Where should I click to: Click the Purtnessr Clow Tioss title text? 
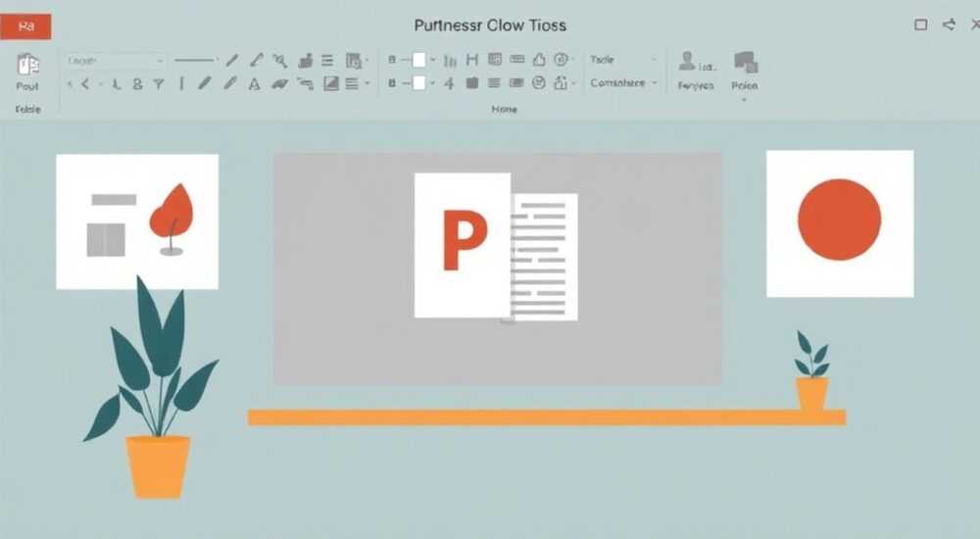[x=490, y=25]
